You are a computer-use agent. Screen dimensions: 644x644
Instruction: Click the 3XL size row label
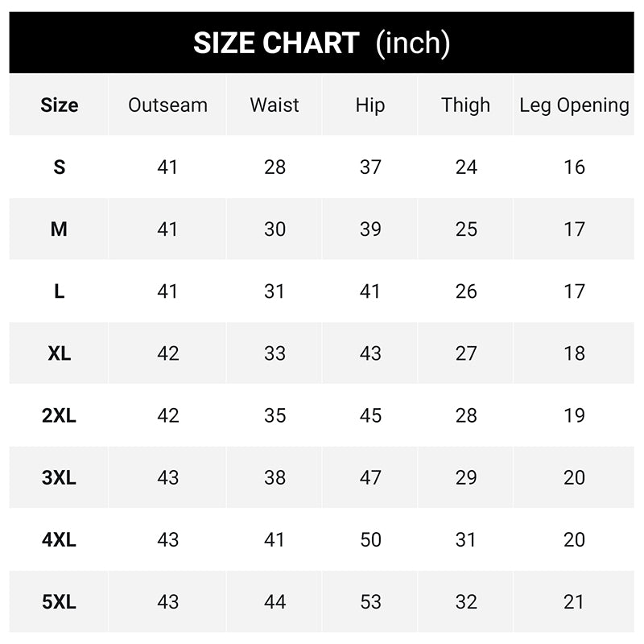60,477
